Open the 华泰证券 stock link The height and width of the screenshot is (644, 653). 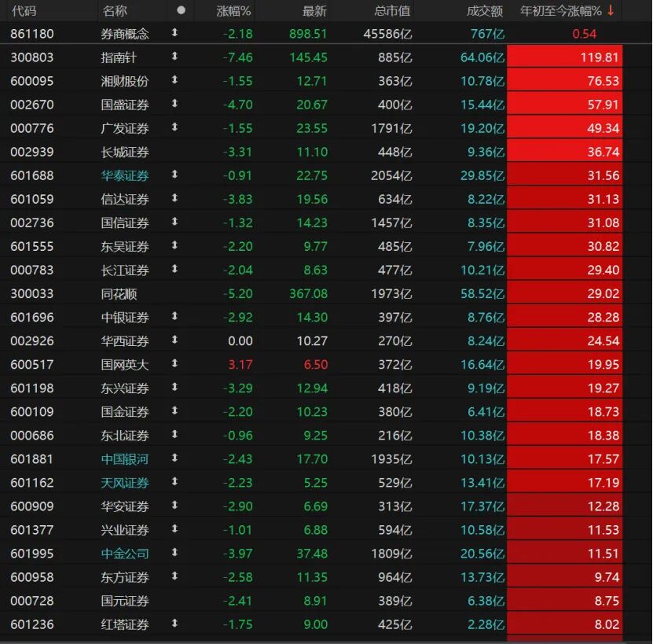click(125, 175)
